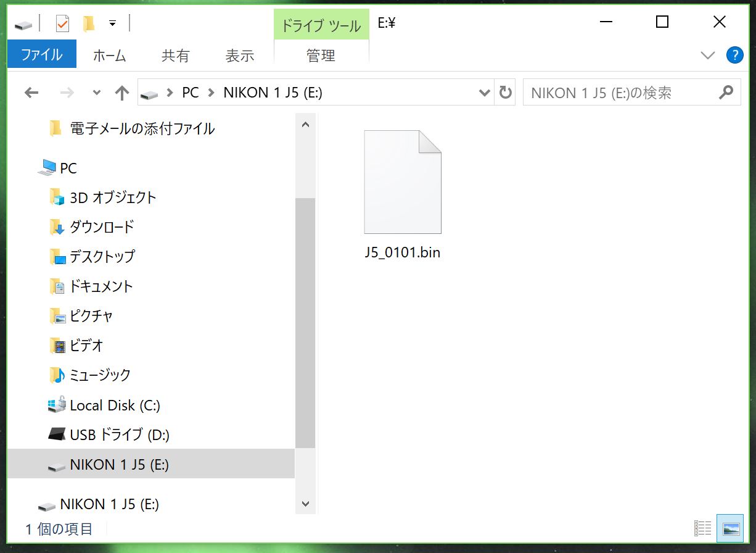756x553 pixels.
Task: Open デスクトップ in navigation pane
Action: click(x=102, y=256)
